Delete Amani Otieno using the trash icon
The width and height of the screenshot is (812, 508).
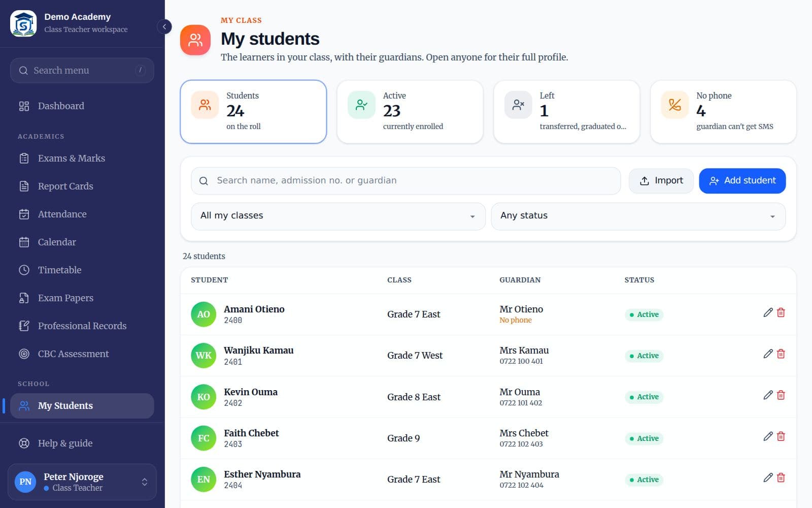[x=781, y=312]
